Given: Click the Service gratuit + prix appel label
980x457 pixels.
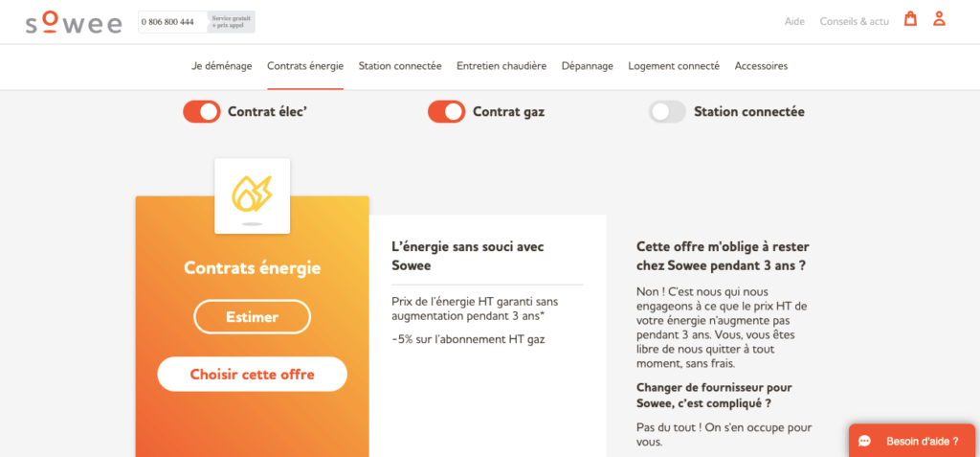Looking at the screenshot, I should pyautogui.click(x=231, y=22).
